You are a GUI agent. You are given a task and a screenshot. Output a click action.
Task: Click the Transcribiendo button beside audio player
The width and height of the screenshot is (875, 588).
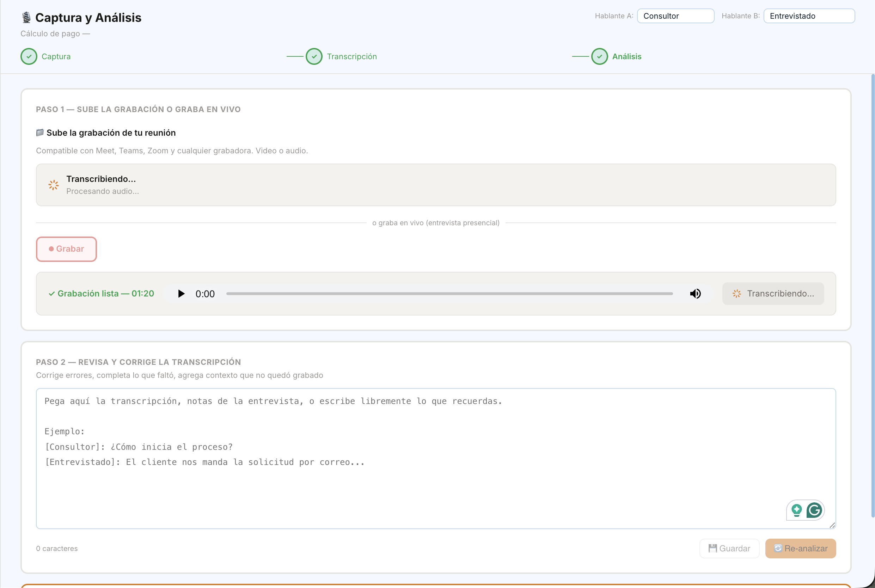(773, 294)
